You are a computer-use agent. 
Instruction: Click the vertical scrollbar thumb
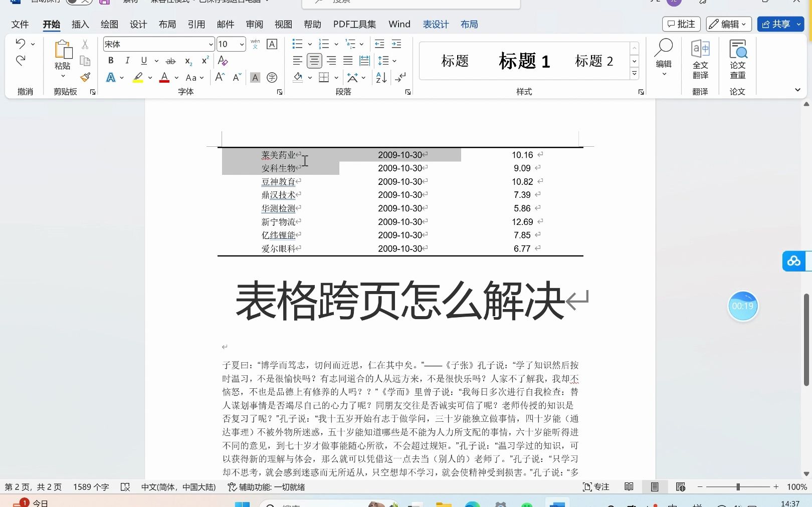(x=806, y=340)
